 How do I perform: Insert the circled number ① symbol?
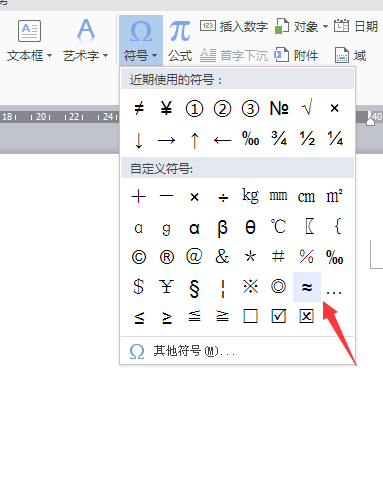point(194,109)
